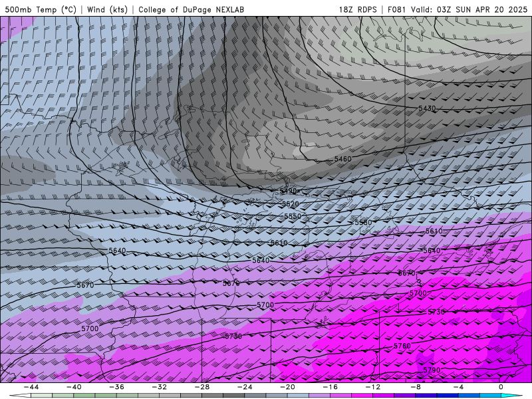Click the 0 colorbar tick label
Screen dimensions: 532x399
[x=501, y=387]
